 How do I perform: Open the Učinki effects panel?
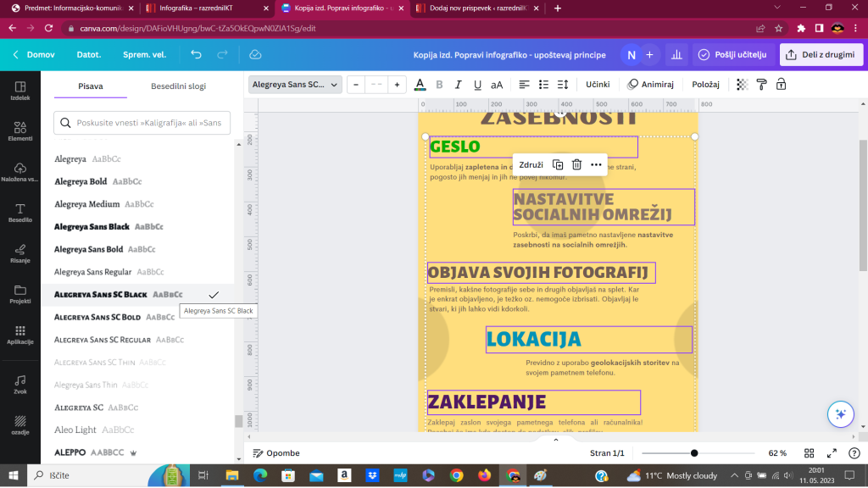[598, 85]
